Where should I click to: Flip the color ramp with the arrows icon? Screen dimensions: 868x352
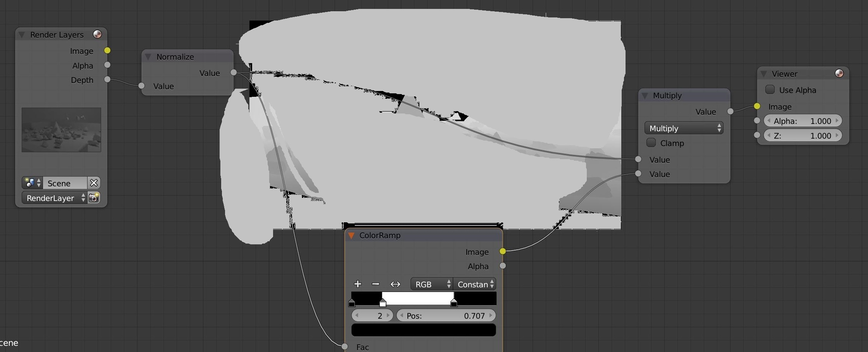395,284
